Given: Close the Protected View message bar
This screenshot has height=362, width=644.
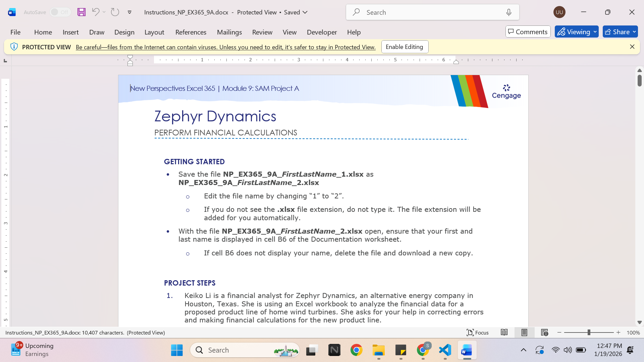Looking at the screenshot, I should coord(632,47).
